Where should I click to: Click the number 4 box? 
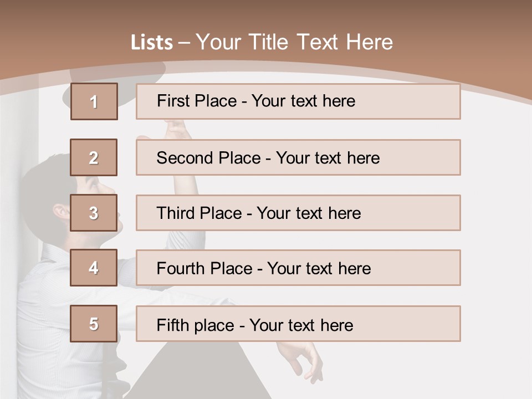(x=94, y=268)
